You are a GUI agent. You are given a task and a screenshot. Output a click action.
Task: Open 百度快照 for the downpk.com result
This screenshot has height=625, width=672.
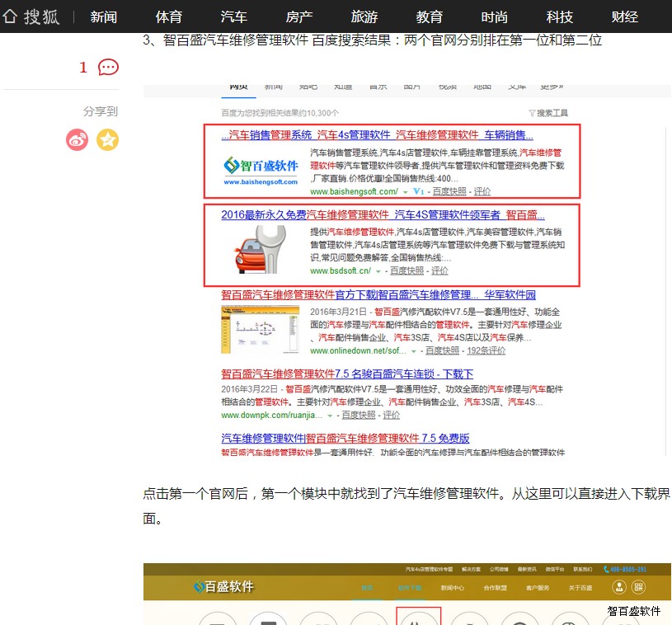359,415
